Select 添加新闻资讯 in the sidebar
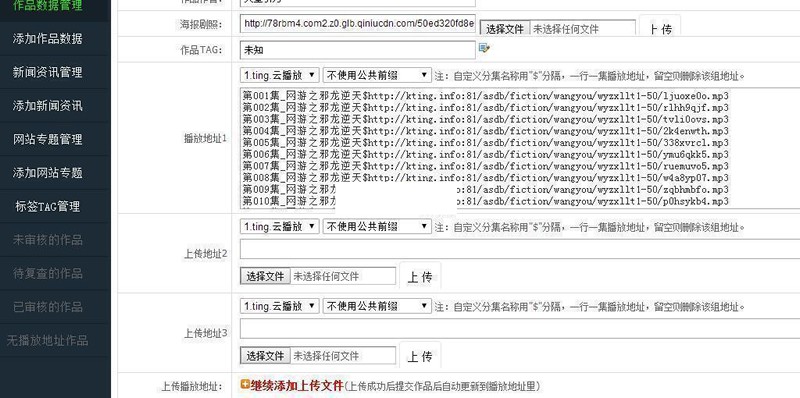Screen dimensions: 800x398 (47, 106)
